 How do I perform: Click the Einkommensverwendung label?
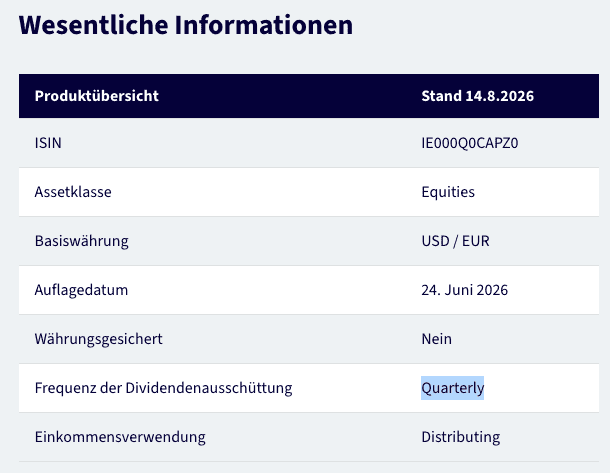(x=120, y=437)
